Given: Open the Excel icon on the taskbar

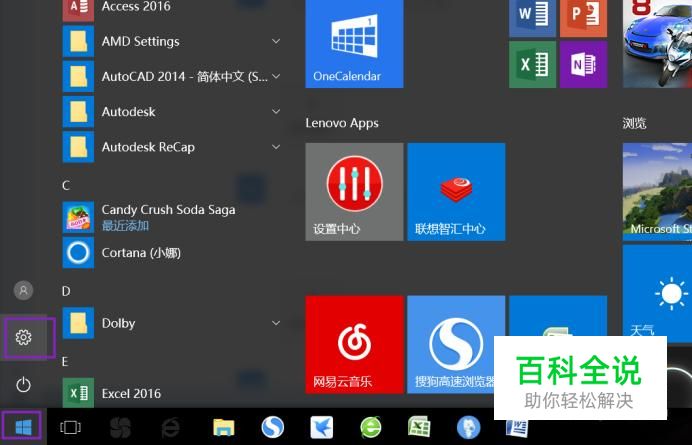Looking at the screenshot, I should pyautogui.click(x=419, y=427).
